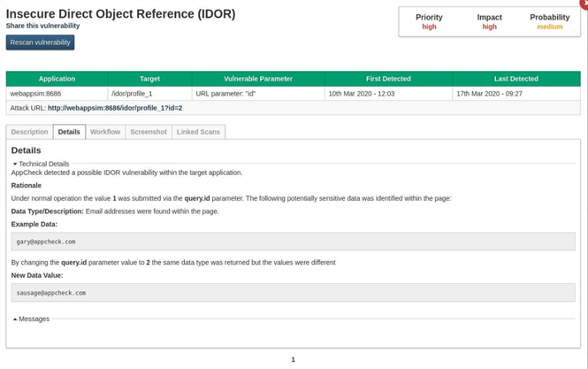This screenshot has height=369, width=588.
Task: Click the Target column header
Action: (150, 79)
